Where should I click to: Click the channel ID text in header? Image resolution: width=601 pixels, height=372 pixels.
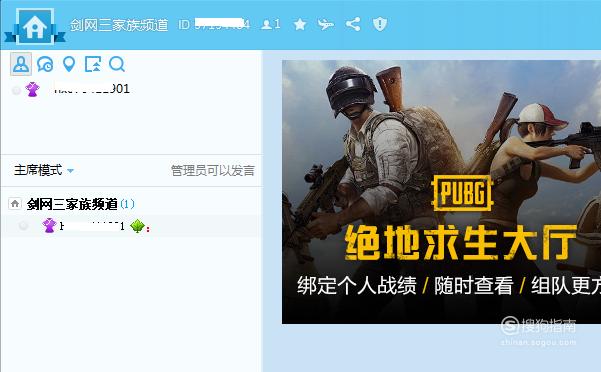[214, 25]
